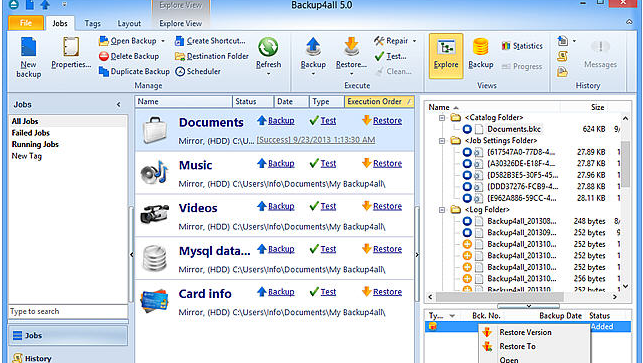This screenshot has height=363, width=643.
Task: Click the Documents job briefcase icon
Action: pos(155,129)
